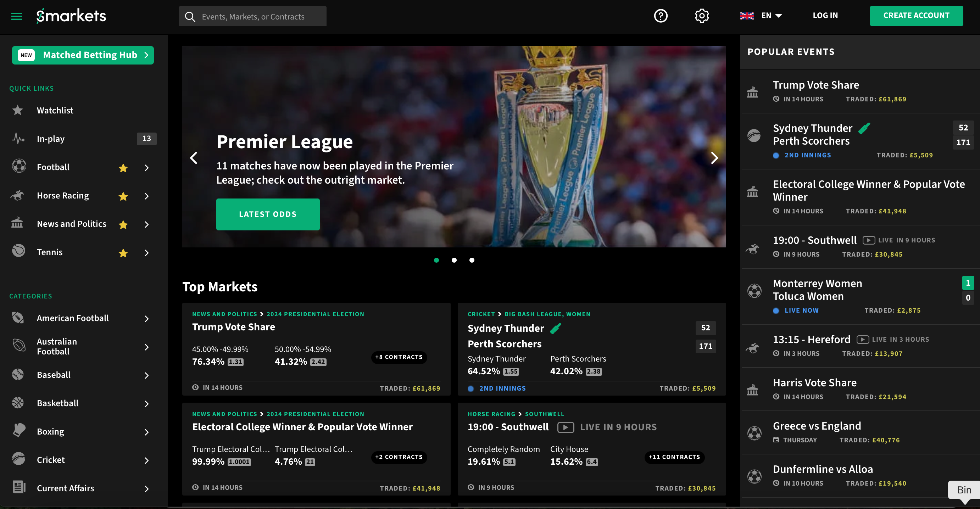980x509 pixels.
Task: Expand the News and Politics chevron
Action: click(147, 224)
